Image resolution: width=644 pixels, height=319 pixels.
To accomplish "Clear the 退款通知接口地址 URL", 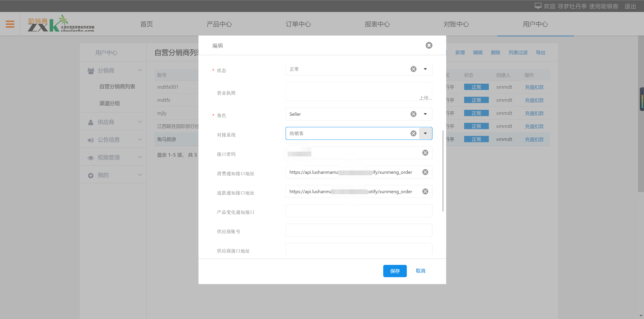I will click(x=425, y=191).
